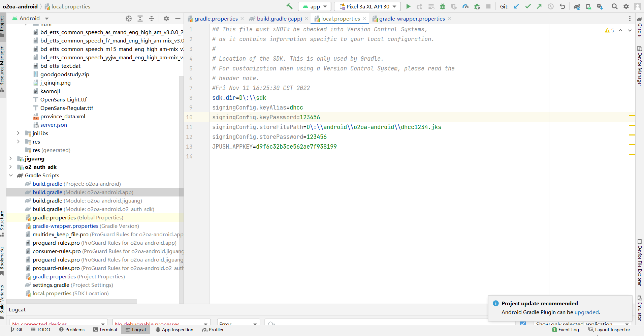
Task: Open the Pixel 3a XL device dropdown
Action: [x=367, y=6]
